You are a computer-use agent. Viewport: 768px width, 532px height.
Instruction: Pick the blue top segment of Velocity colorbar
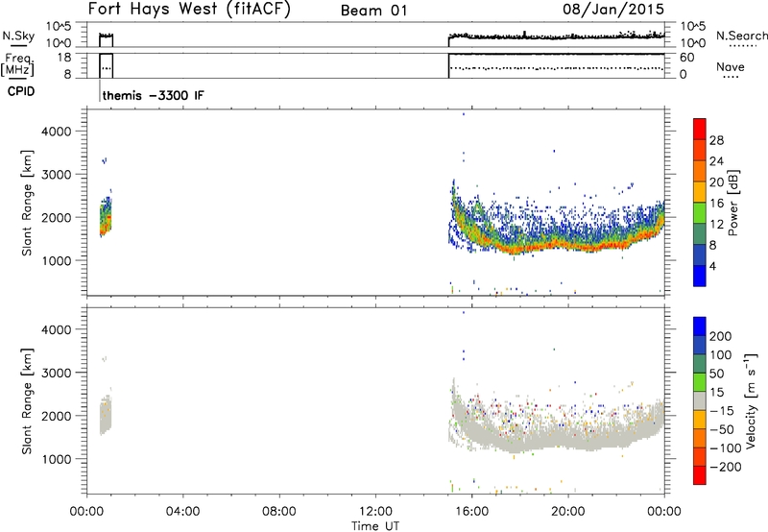(x=700, y=326)
